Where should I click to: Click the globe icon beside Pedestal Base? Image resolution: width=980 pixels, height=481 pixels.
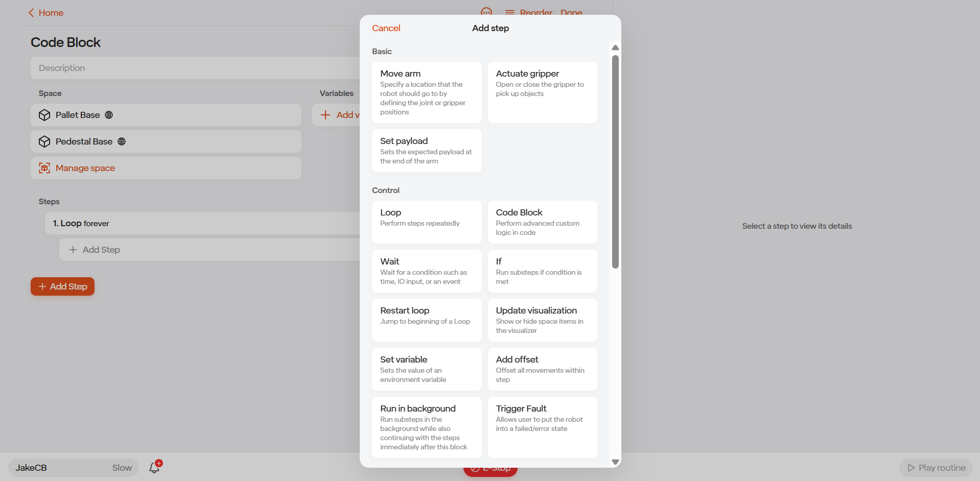click(122, 141)
